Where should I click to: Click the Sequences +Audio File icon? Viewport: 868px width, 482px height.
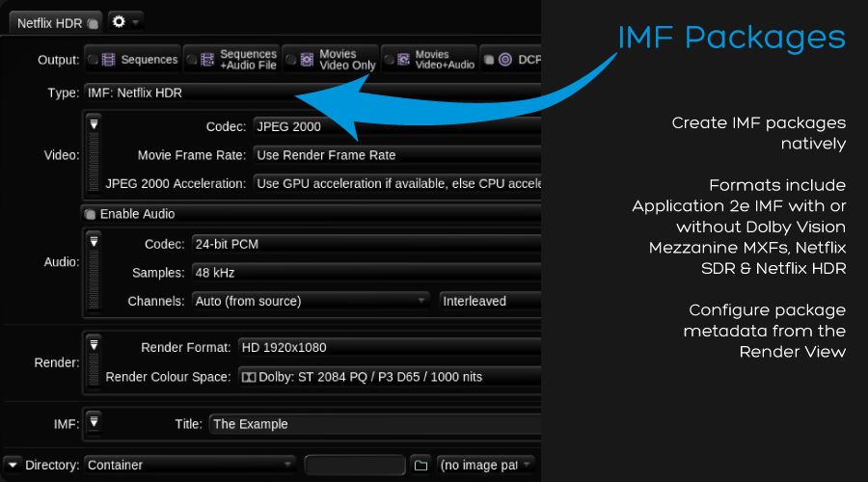pos(207,60)
